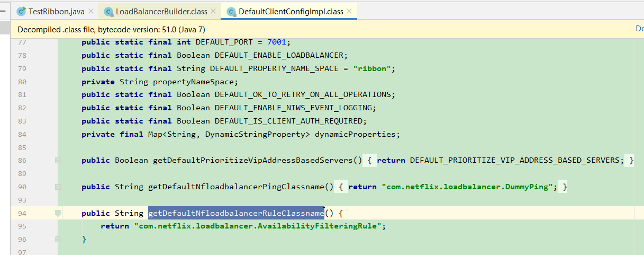Click the fold end marker at line 96
This screenshot has width=644, height=255.
coord(58,240)
